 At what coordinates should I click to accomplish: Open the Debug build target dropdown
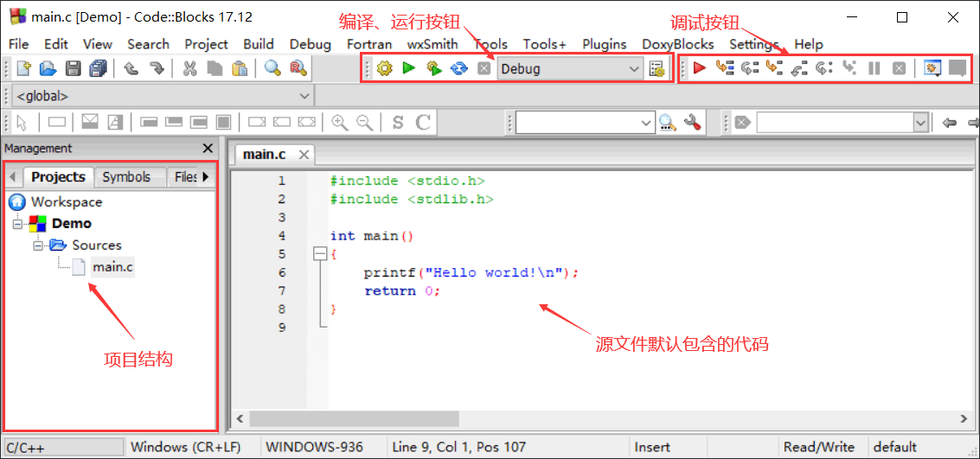[571, 68]
